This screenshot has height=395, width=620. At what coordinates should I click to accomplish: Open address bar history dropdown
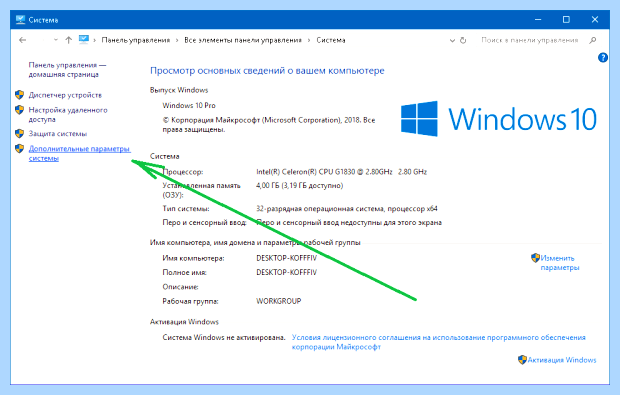[x=452, y=40]
